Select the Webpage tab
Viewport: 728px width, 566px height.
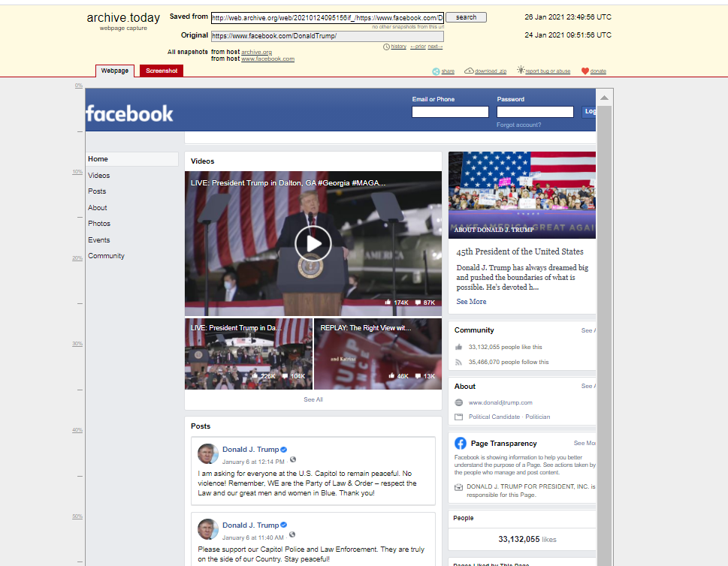tap(114, 70)
